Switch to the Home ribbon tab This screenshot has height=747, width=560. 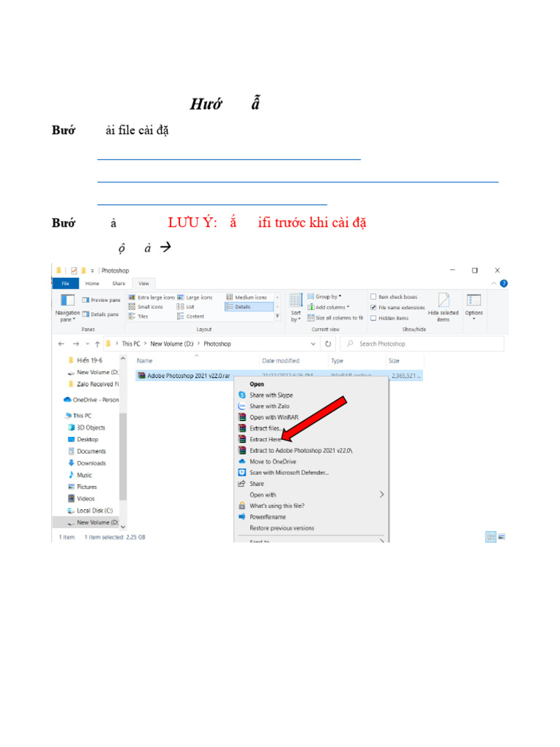point(93,284)
